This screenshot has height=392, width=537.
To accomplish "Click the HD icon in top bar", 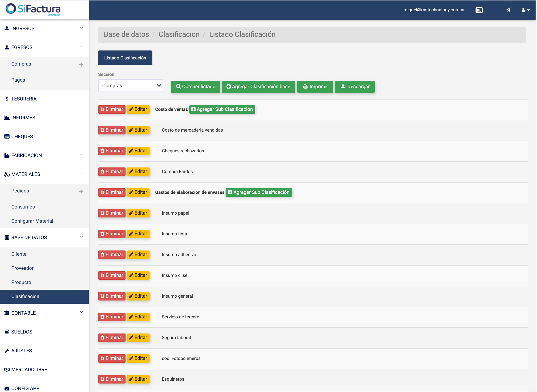I will tap(479, 10).
